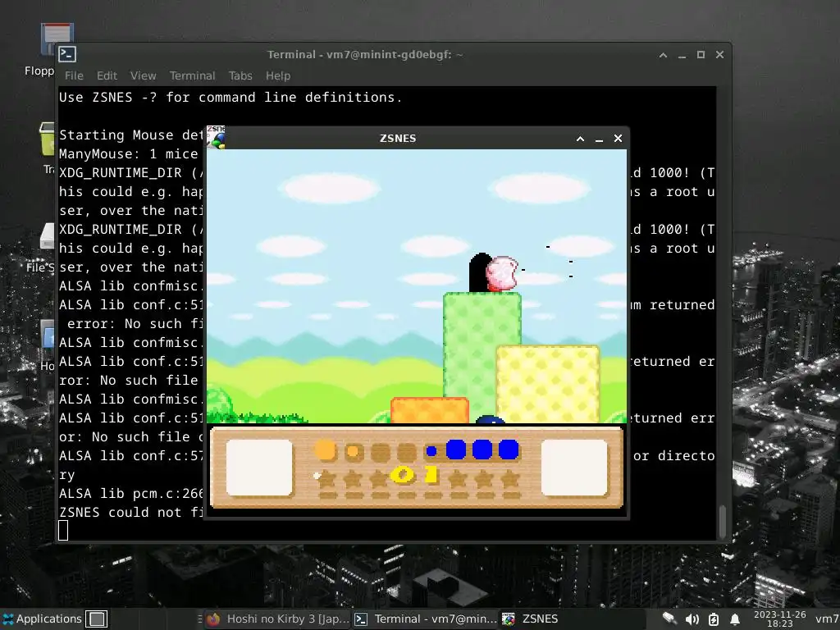Shade the Terminal window with the up-arrow button

(663, 55)
